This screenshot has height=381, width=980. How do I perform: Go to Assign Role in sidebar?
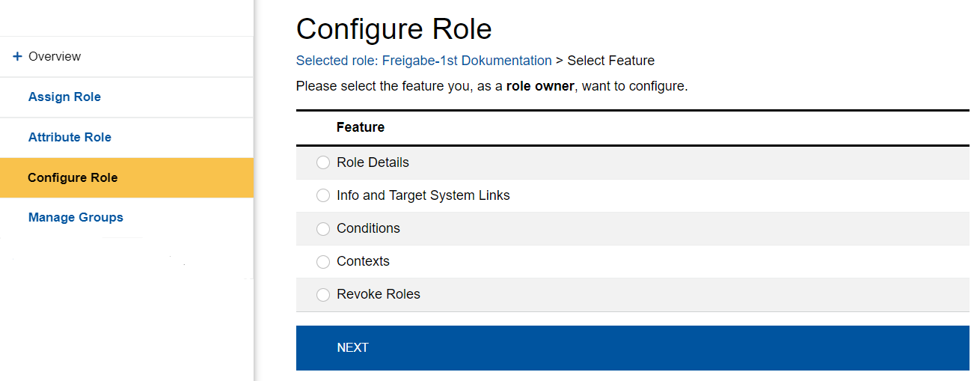click(x=64, y=97)
